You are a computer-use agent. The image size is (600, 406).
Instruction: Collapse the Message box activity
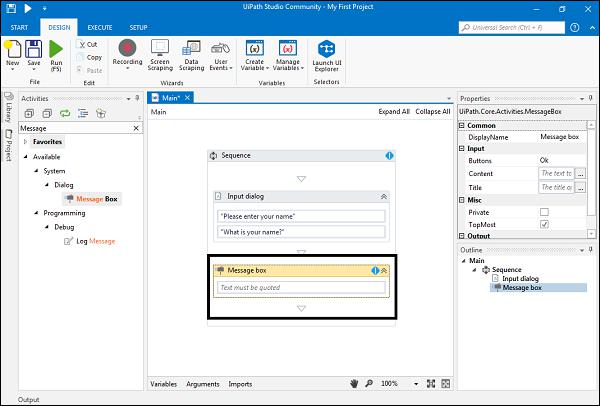pos(384,271)
